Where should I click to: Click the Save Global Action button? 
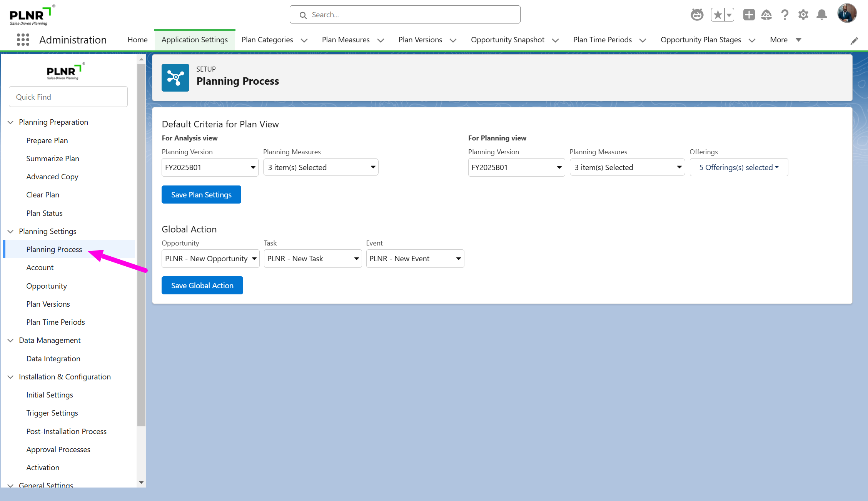[202, 286]
